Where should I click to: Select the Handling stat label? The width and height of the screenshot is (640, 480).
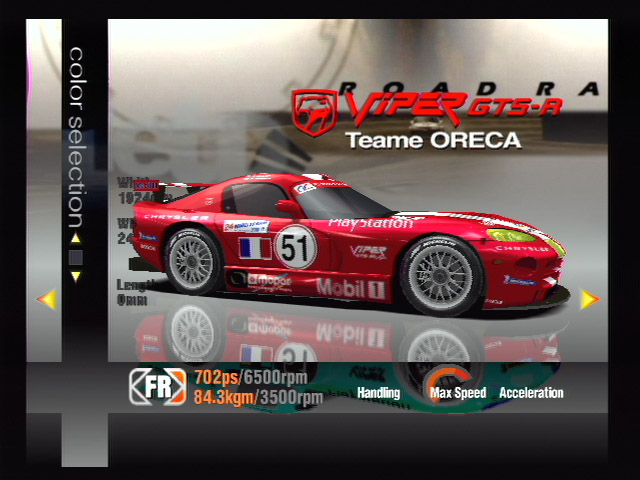pos(379,393)
